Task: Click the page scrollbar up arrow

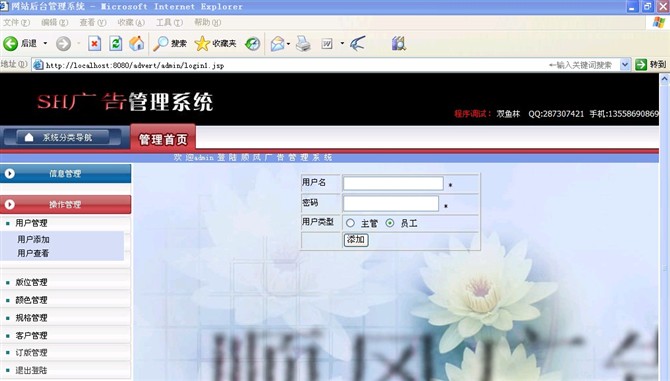Action: pos(664,79)
